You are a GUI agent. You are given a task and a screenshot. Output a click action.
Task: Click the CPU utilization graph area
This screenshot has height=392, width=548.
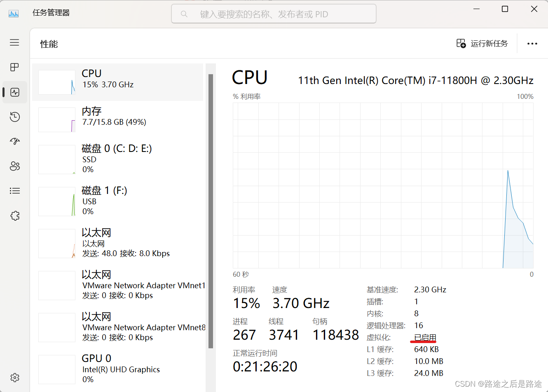[383, 185]
